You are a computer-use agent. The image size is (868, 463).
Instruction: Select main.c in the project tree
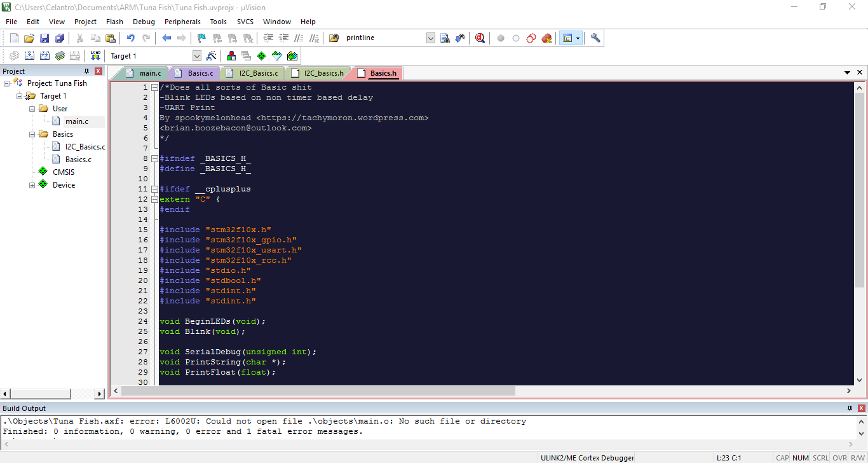click(76, 121)
